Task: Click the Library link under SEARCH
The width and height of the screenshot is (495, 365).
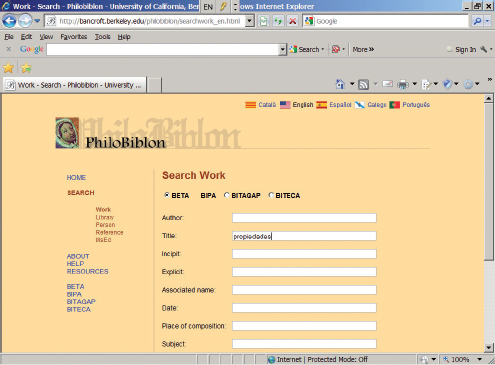Action: (105, 217)
